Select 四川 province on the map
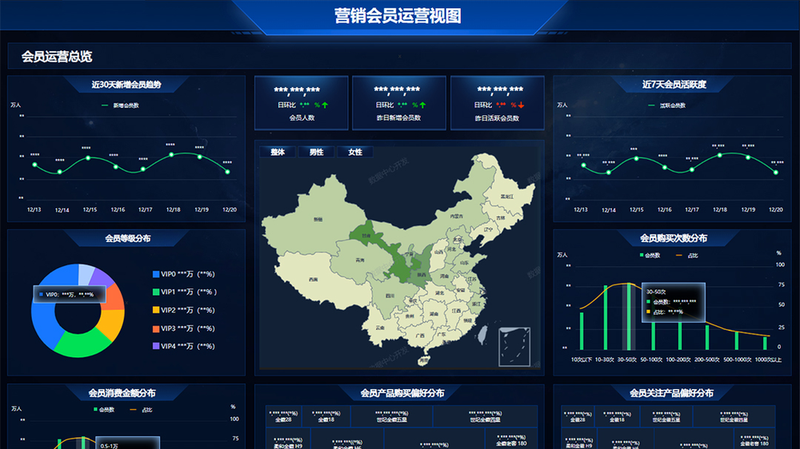Viewport: 800px width, 449px height. tap(390, 295)
